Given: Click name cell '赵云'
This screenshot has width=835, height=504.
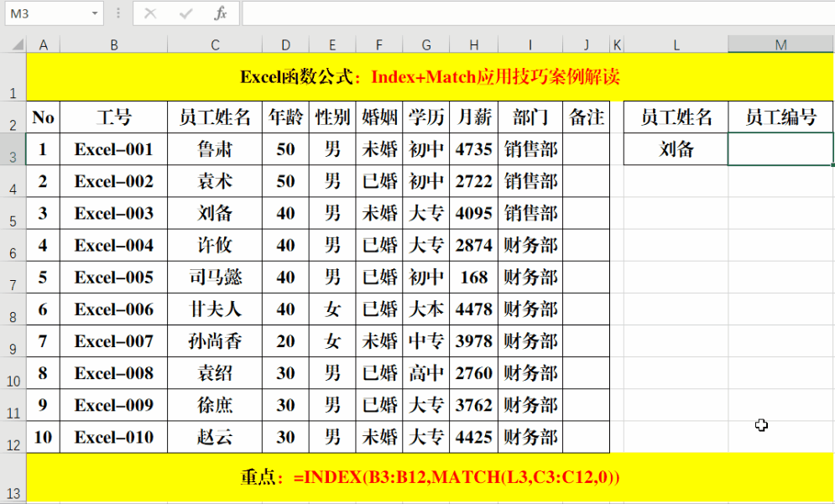Looking at the screenshot, I should coord(215,437).
